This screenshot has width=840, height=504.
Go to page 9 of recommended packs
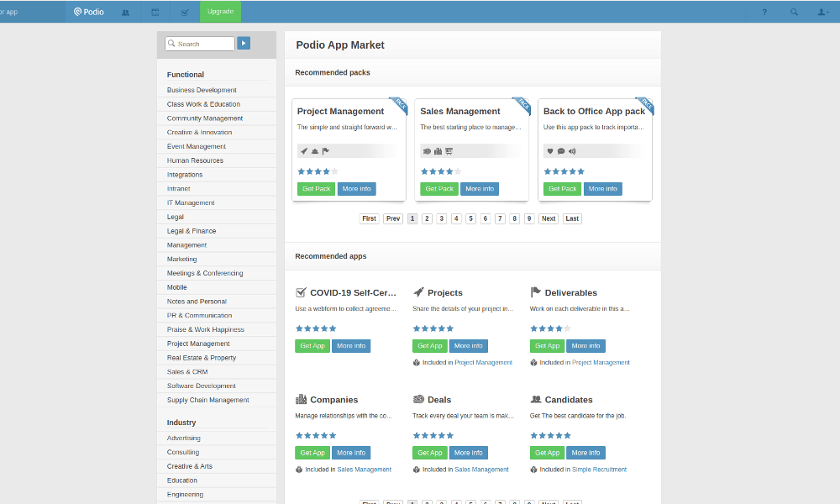529,218
